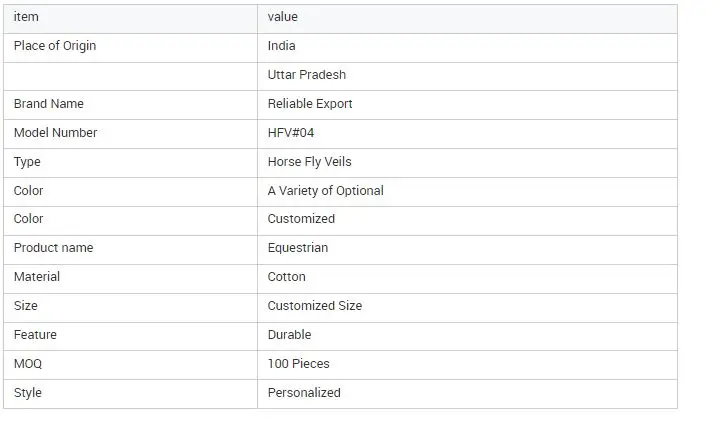Viewport: 720px width, 421px height.
Task: Click the 'Type' row label
Action: (x=28, y=162)
